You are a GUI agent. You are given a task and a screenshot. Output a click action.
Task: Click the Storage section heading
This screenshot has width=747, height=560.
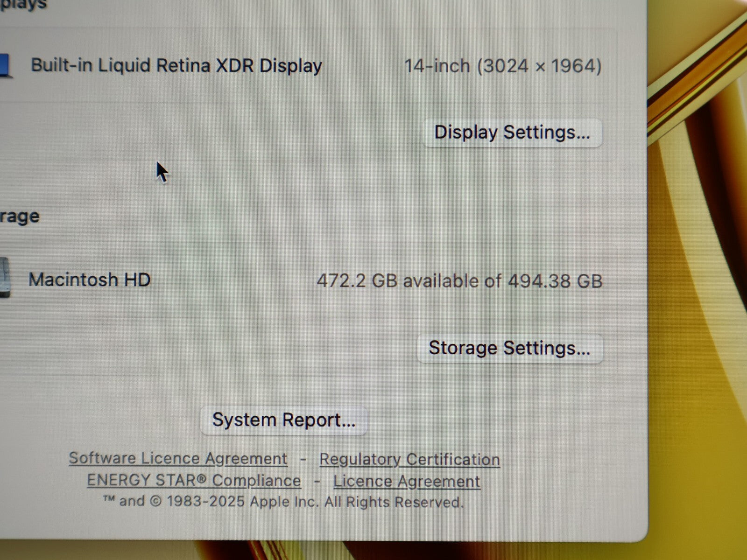click(x=20, y=217)
